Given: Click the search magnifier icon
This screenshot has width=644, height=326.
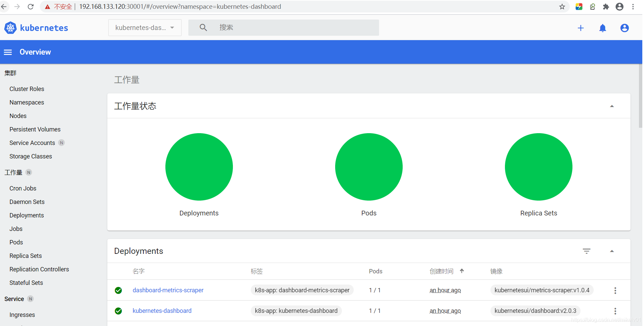Looking at the screenshot, I should [x=203, y=27].
